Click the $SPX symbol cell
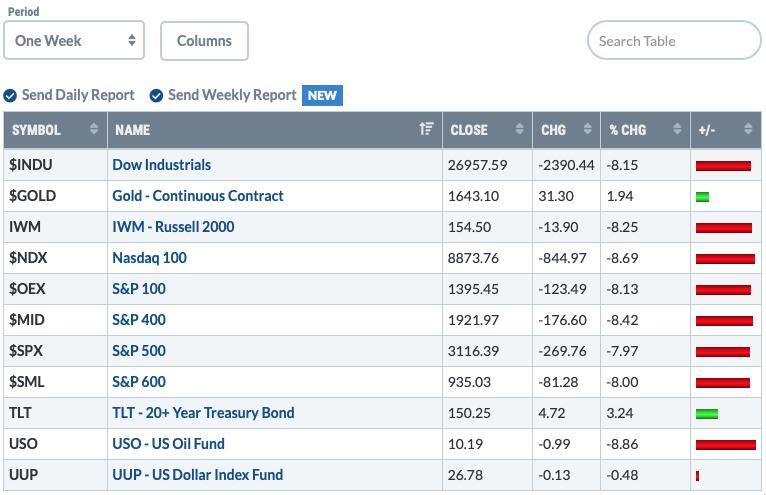Screen dimensions: 766x495 pyautogui.click(x=55, y=351)
